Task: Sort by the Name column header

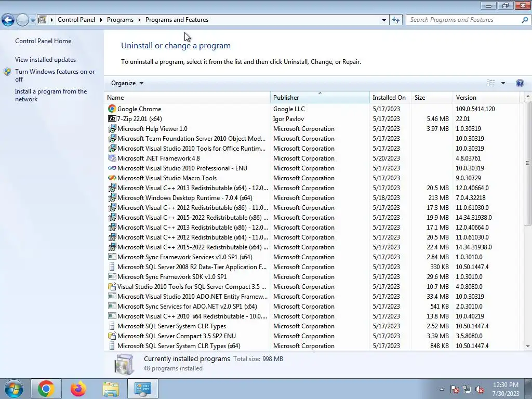Action: click(187, 97)
